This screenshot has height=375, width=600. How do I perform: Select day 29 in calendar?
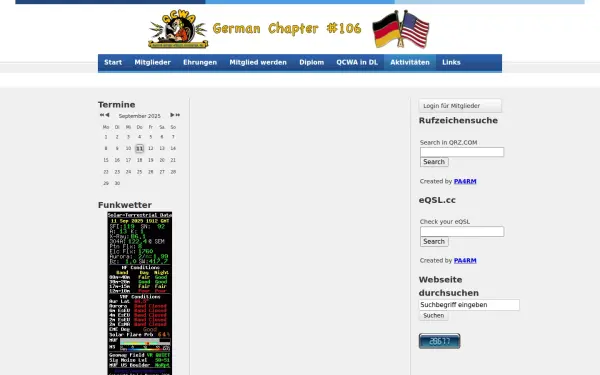coord(106,184)
